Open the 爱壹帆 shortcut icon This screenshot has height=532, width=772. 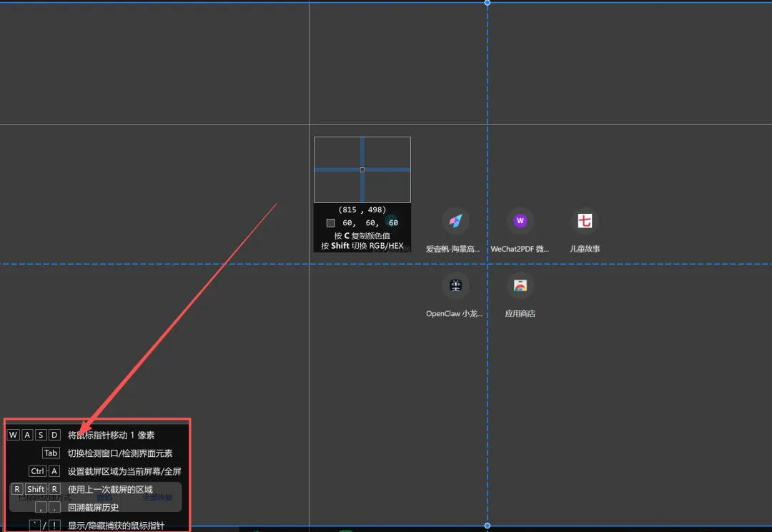click(455, 221)
